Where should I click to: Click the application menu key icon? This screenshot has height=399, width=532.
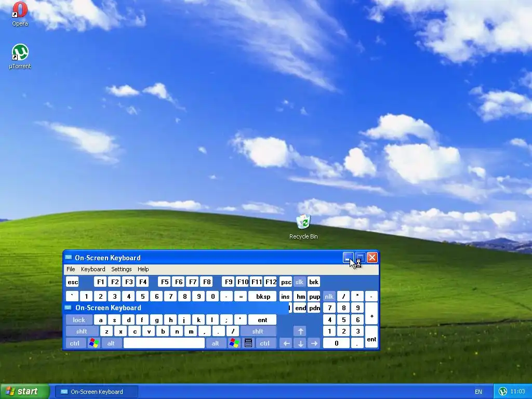pos(248,343)
